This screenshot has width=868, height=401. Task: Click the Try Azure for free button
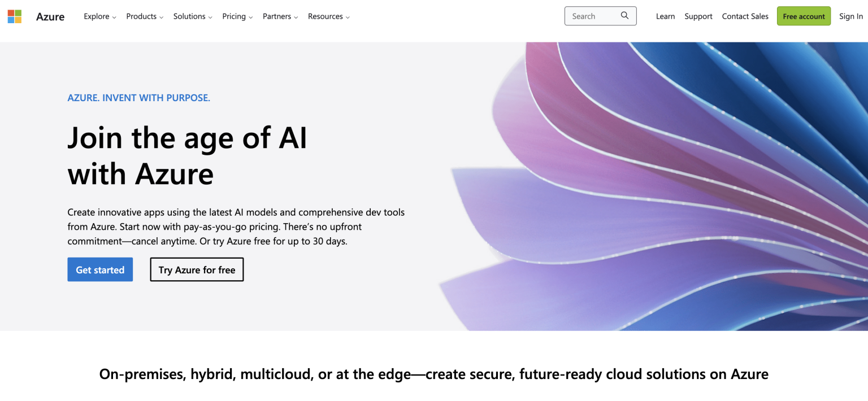(x=197, y=269)
